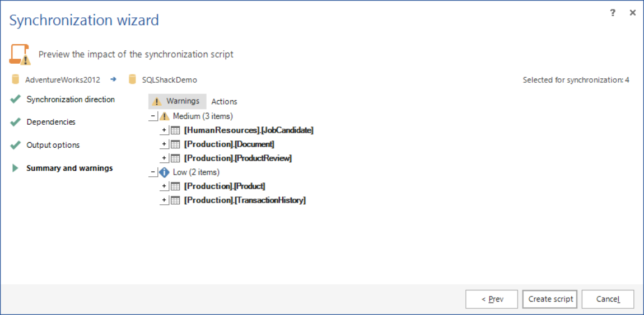Screen dimensions: 644x315
Task: Open the Actions tab
Action: click(224, 102)
